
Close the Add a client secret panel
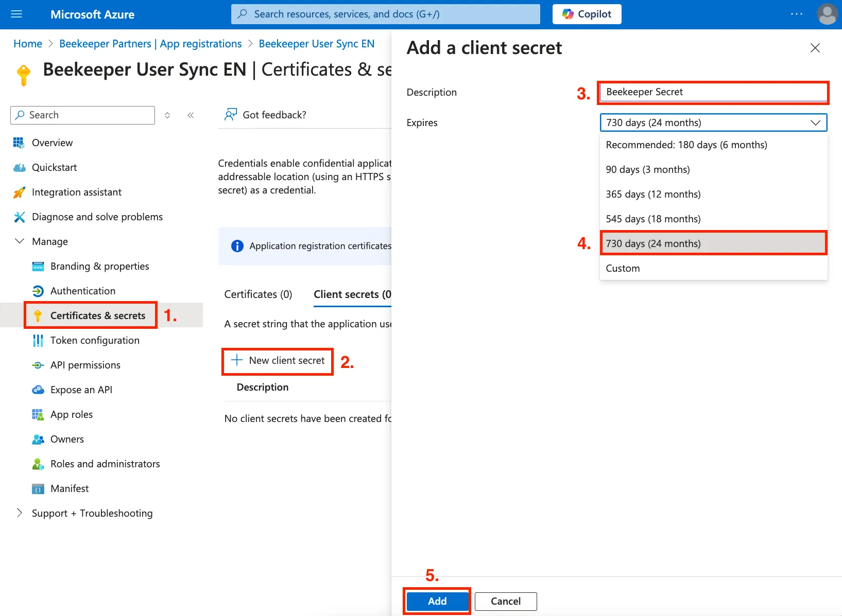(x=815, y=48)
